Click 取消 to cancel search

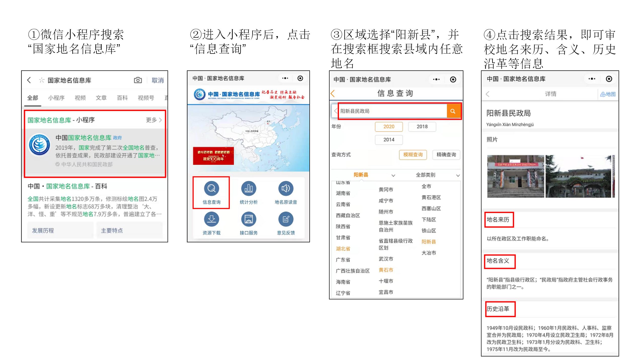coord(157,80)
